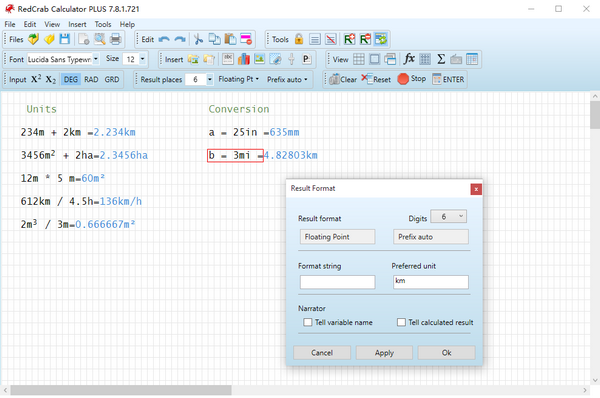Open the File menu
Viewport: 600px width, 398px height.
coord(10,24)
